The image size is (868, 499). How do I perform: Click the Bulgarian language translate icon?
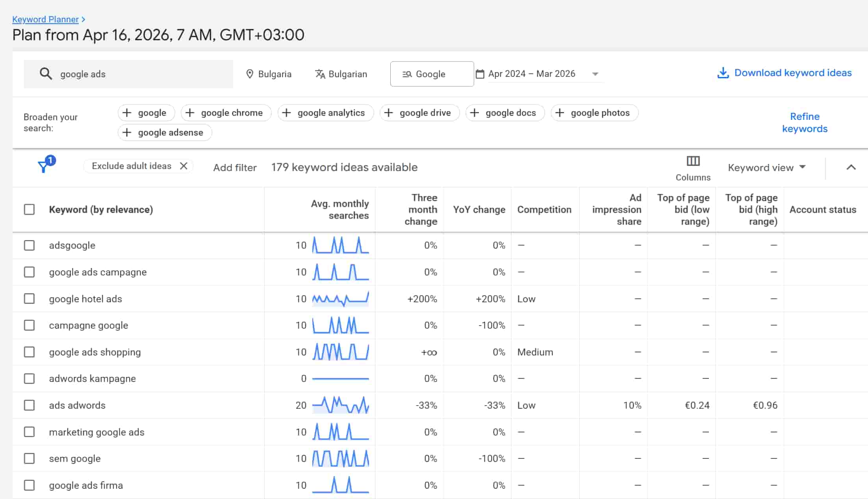point(320,74)
